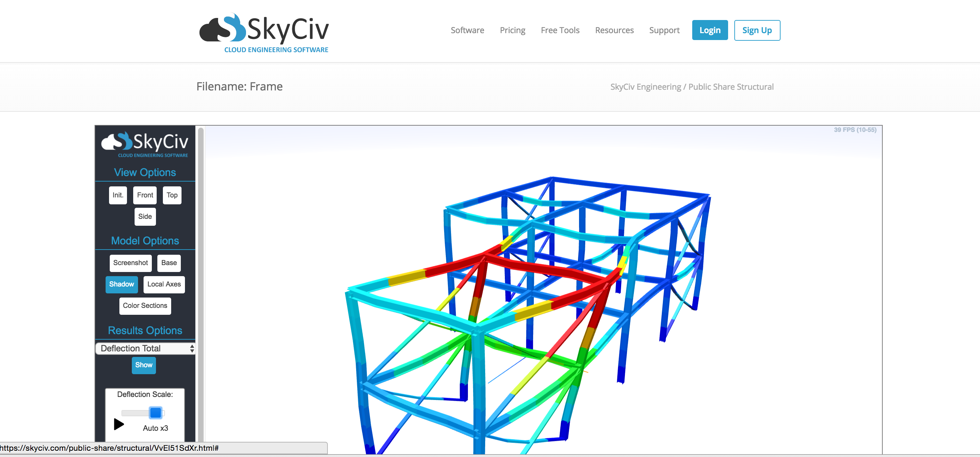980x457 pixels.
Task: Toggle Local Axes display
Action: click(164, 284)
